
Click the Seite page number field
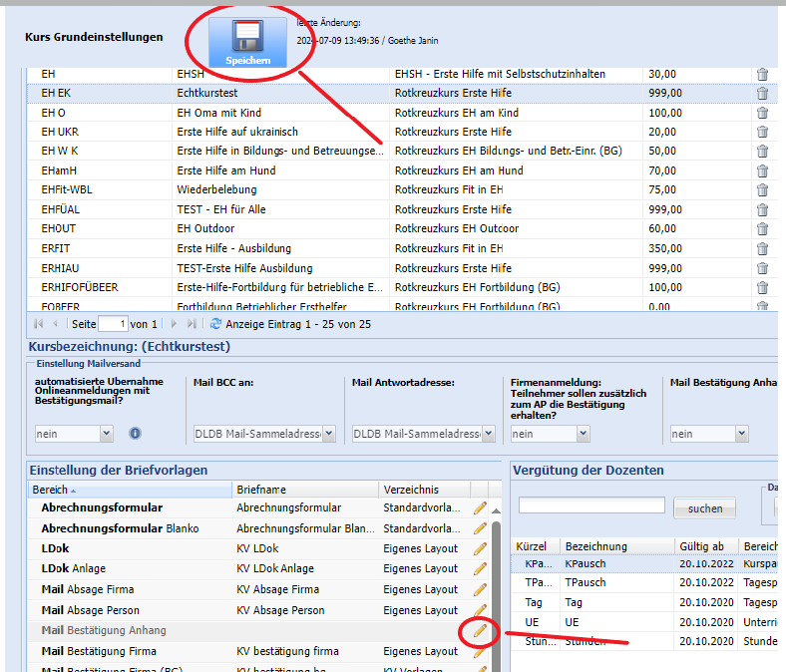pyautogui.click(x=112, y=324)
